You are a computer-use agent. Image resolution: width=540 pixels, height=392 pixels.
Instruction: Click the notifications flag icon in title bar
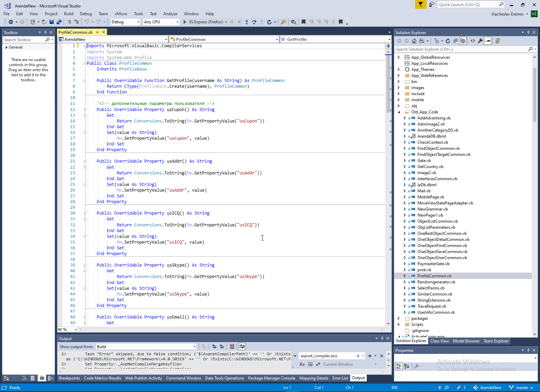[x=421, y=4]
